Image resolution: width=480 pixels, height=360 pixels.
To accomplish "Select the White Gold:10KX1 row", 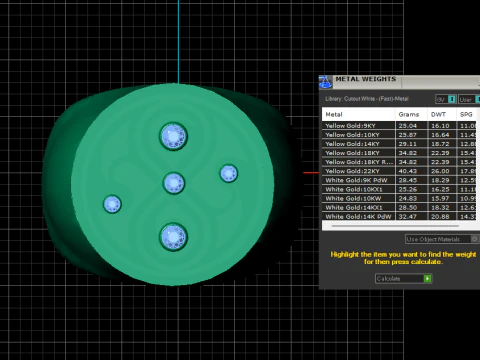I will pos(399,189).
